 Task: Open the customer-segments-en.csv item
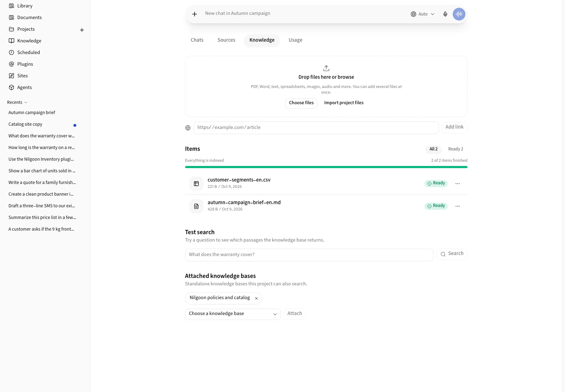pyautogui.click(x=326, y=184)
